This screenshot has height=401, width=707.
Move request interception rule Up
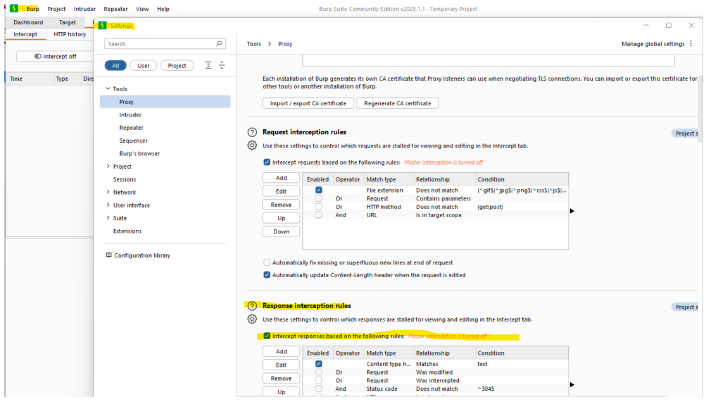coord(281,218)
